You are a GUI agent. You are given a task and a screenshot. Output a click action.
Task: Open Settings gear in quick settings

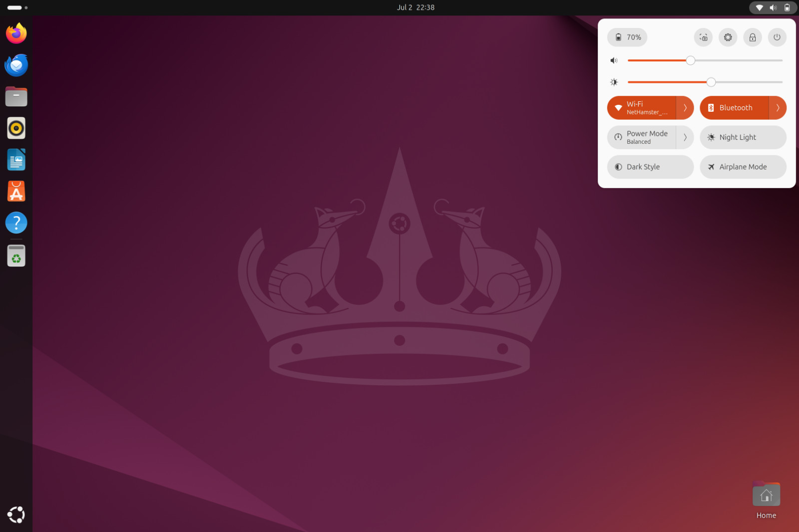click(x=728, y=37)
